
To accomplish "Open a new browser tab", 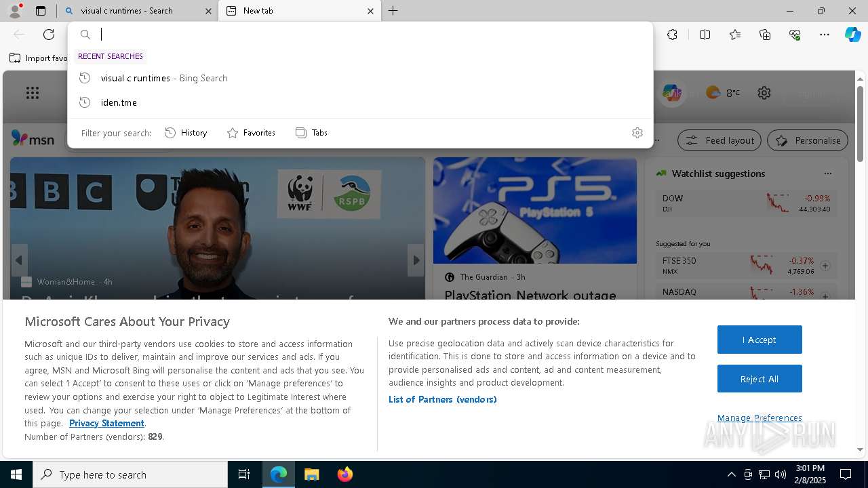I will tap(393, 11).
